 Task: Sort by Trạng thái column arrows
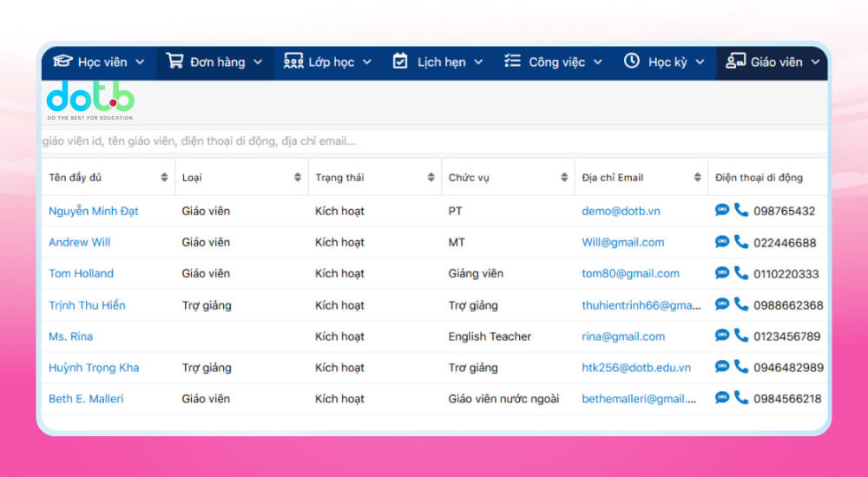pyautogui.click(x=431, y=177)
